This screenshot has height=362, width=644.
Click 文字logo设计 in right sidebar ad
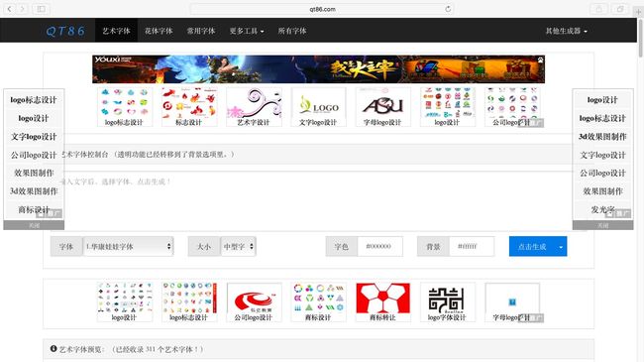point(602,155)
